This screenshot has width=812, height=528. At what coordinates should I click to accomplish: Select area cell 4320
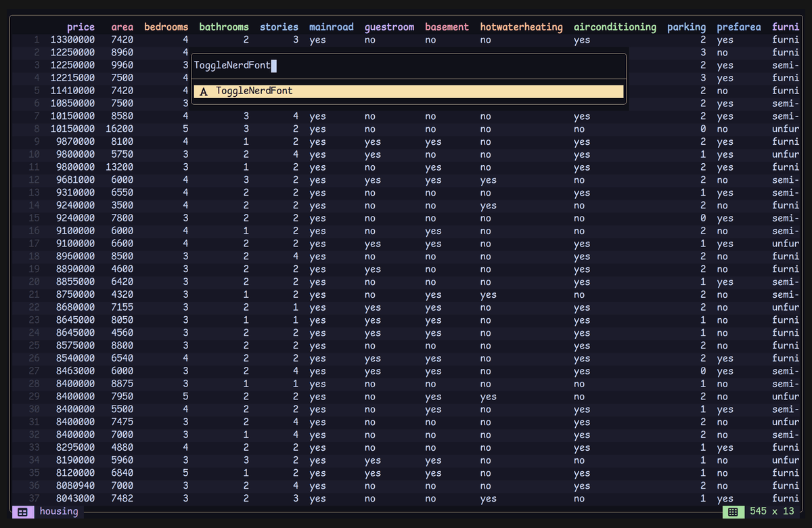tap(122, 294)
